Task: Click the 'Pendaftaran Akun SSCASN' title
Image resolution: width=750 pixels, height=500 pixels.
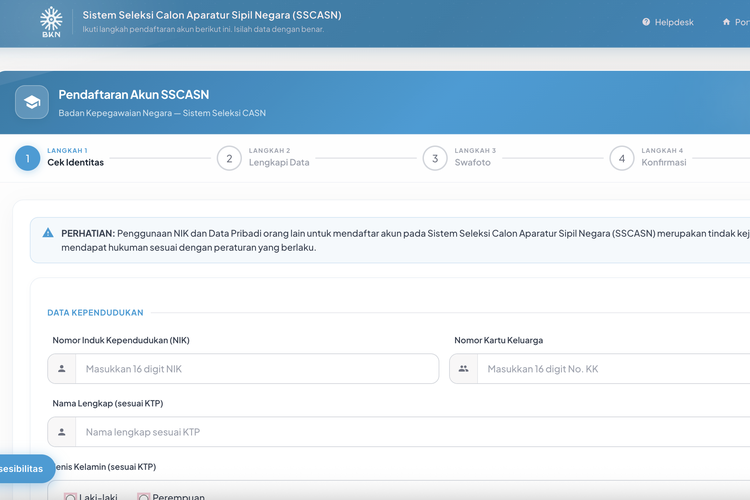Action: [133, 94]
